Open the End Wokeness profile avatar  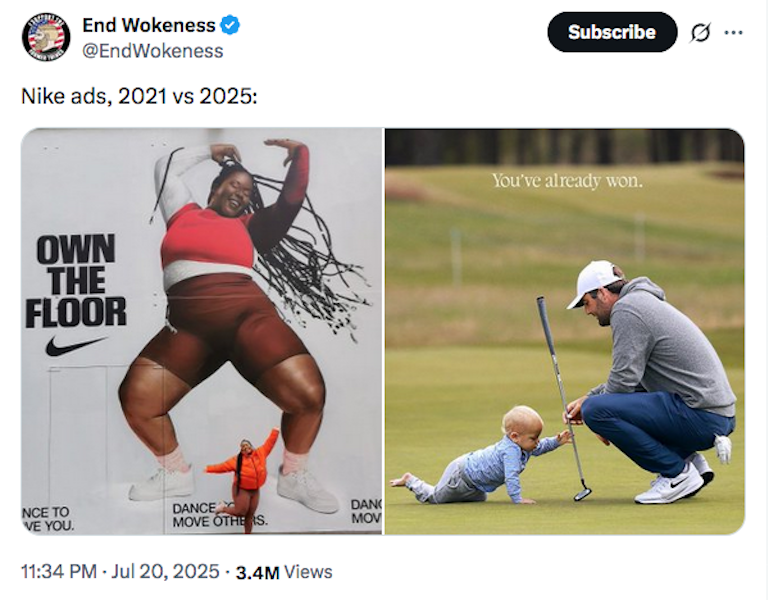(x=46, y=37)
